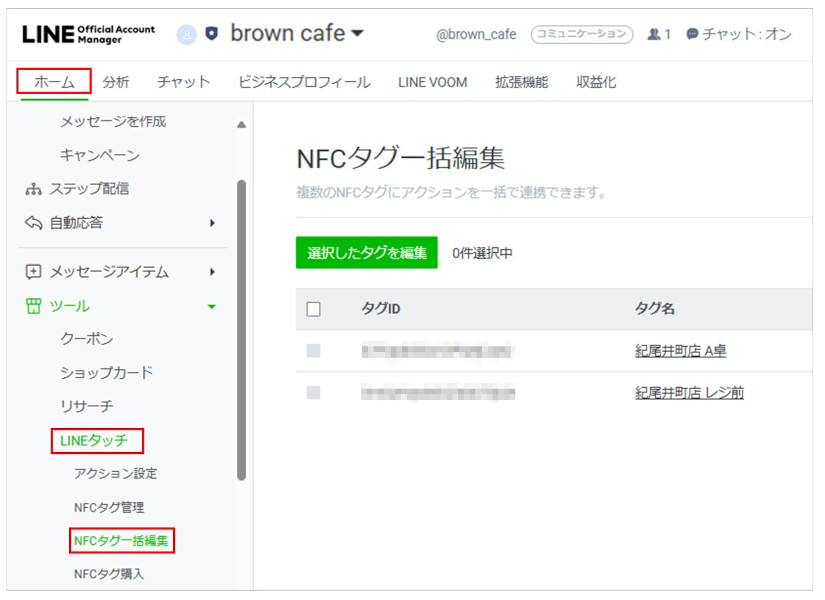Viewport: 825px width, 600px height.
Task: Click the account profile avatar icon
Action: click(187, 34)
